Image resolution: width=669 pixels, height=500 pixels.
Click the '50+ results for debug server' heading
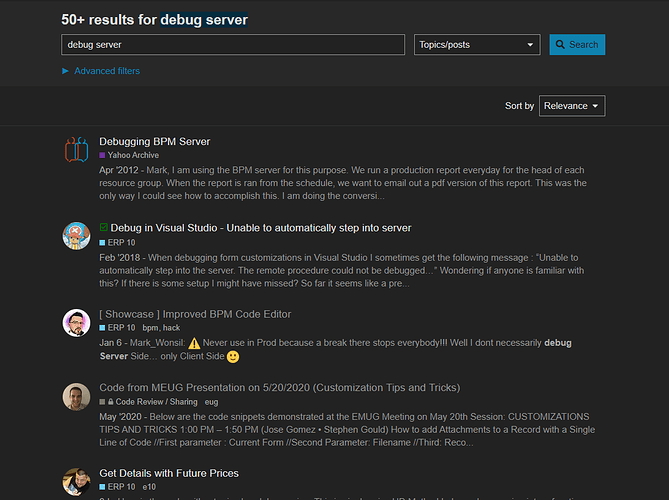pos(154,20)
